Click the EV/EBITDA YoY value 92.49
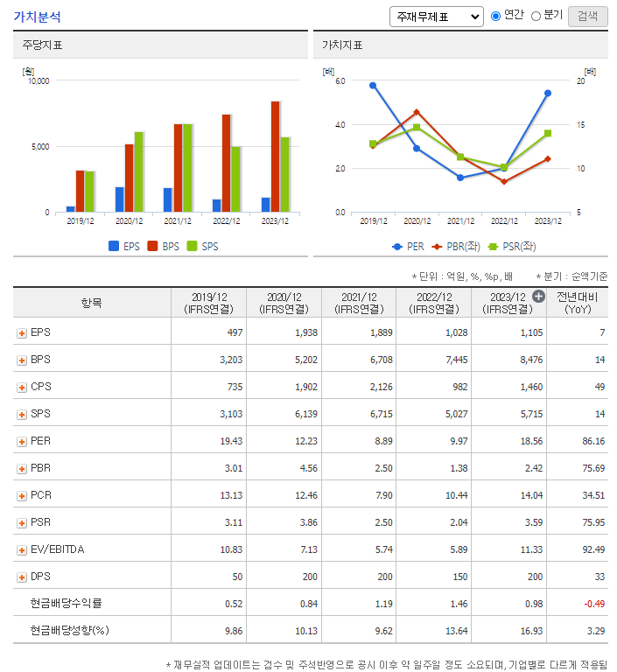The image size is (617, 672). 593,549
